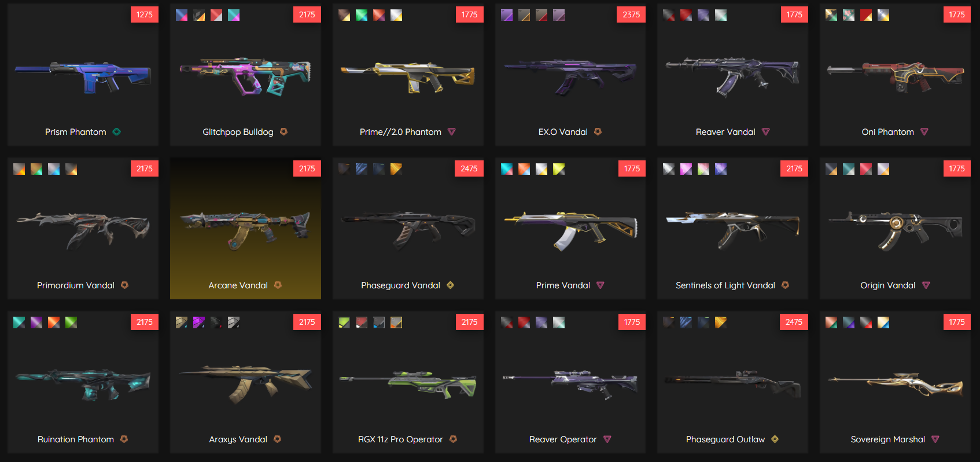Click the Primordium Vandal weapon image

(x=83, y=230)
